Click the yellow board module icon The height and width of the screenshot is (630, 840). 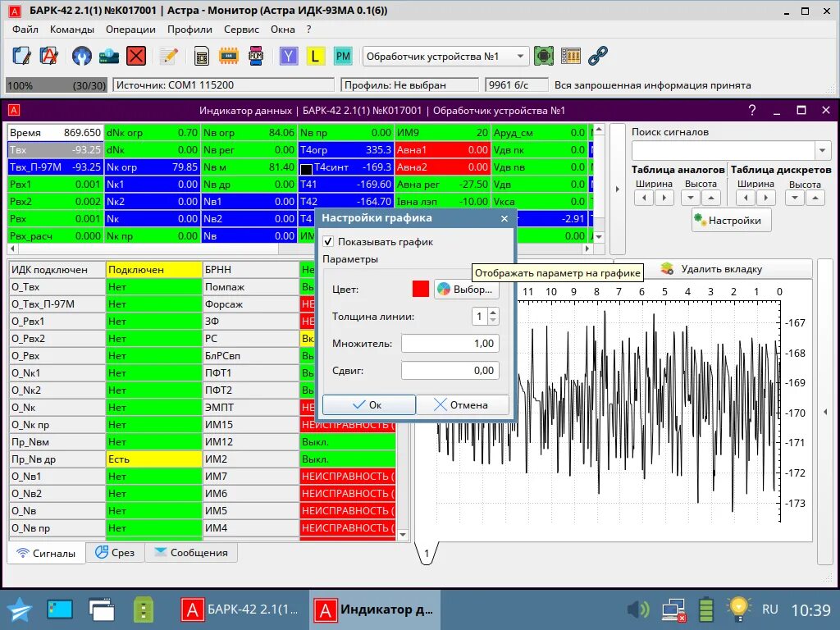571,56
